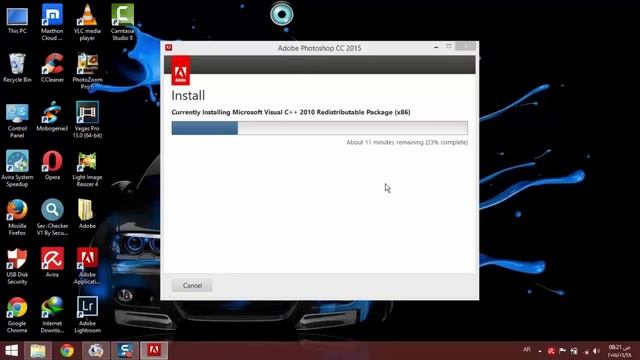
Task: Launch Sec-Checker V1 shortcut
Action: point(52,217)
